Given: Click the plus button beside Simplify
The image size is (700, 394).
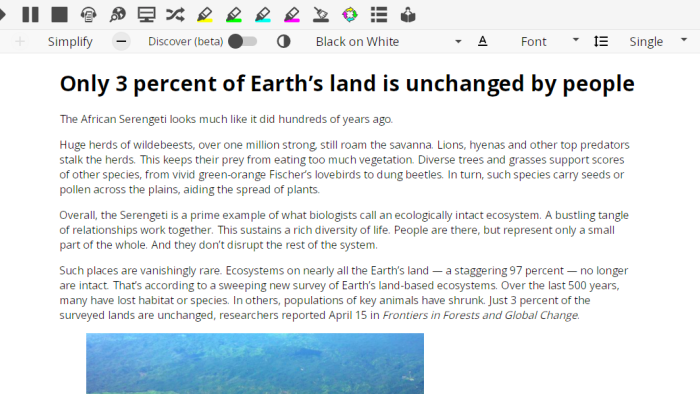Looking at the screenshot, I should 20,41.
